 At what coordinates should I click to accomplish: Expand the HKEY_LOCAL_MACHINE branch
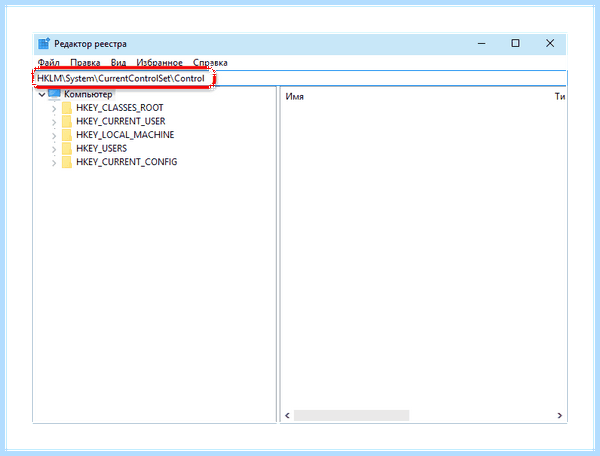click(x=54, y=135)
